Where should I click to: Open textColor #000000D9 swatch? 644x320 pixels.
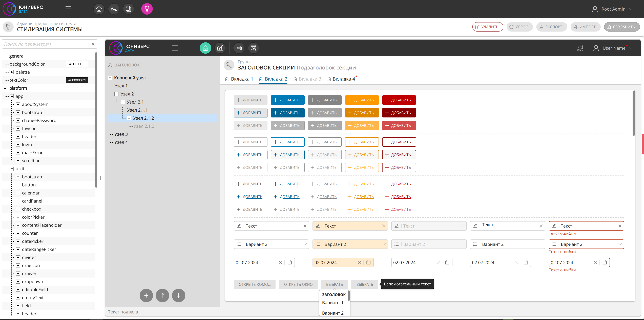click(77, 80)
